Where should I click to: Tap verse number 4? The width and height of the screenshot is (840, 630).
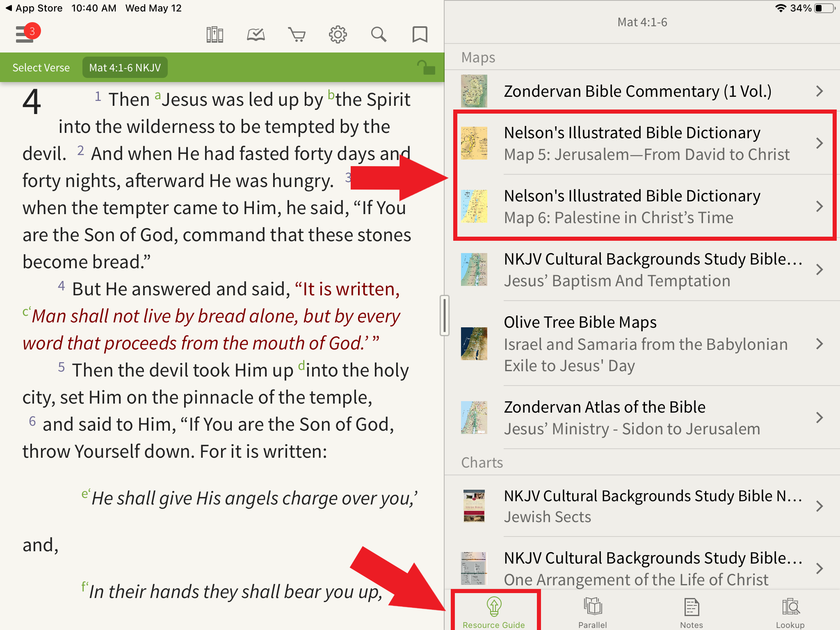(62, 285)
